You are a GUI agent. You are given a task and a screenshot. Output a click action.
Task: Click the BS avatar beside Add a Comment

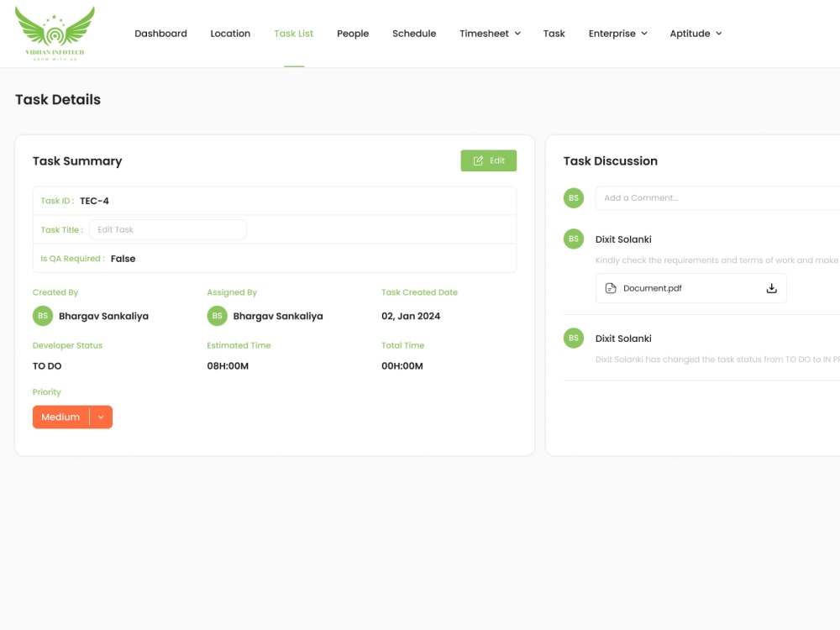(x=573, y=197)
